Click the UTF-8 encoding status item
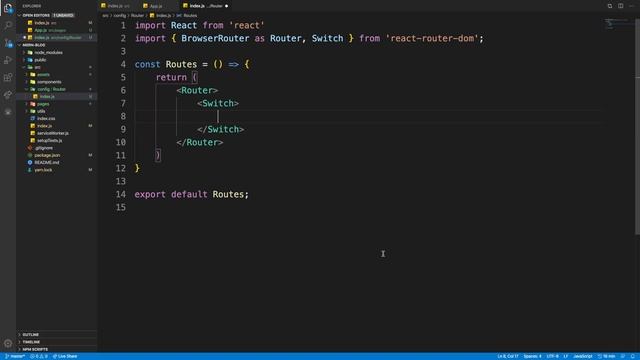The height and width of the screenshot is (360, 640). click(x=552, y=356)
